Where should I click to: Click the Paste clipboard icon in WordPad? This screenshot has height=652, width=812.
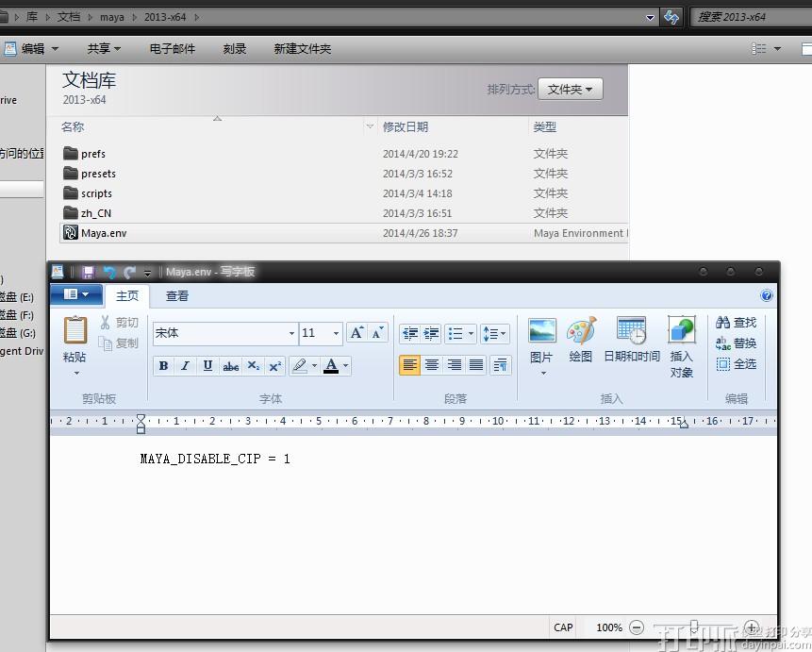(x=75, y=330)
